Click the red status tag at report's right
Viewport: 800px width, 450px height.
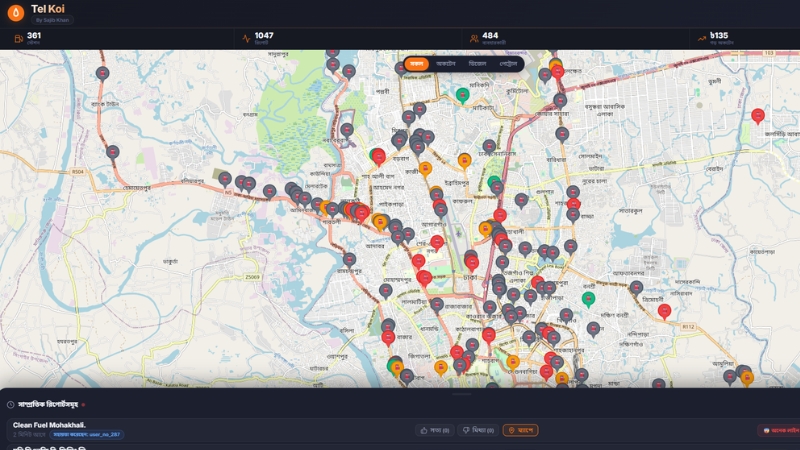click(x=780, y=430)
